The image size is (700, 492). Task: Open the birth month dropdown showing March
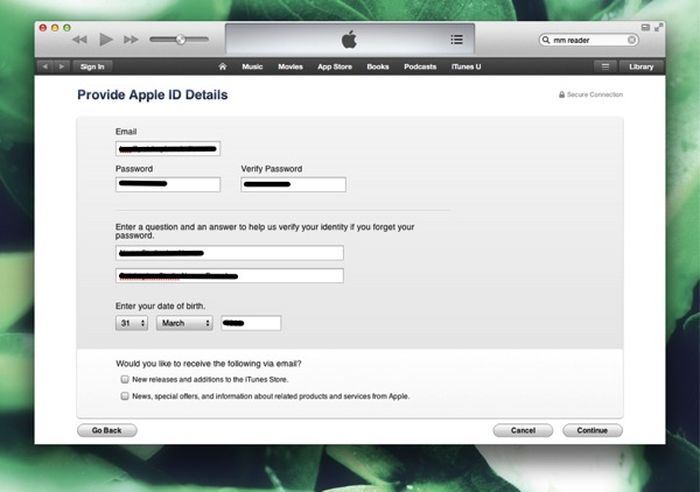184,323
